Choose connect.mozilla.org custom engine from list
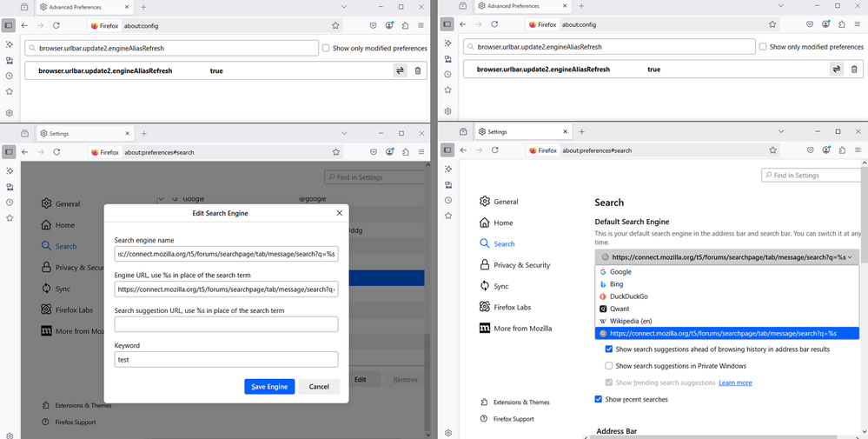Image resolution: width=868 pixels, height=439 pixels. [727, 333]
